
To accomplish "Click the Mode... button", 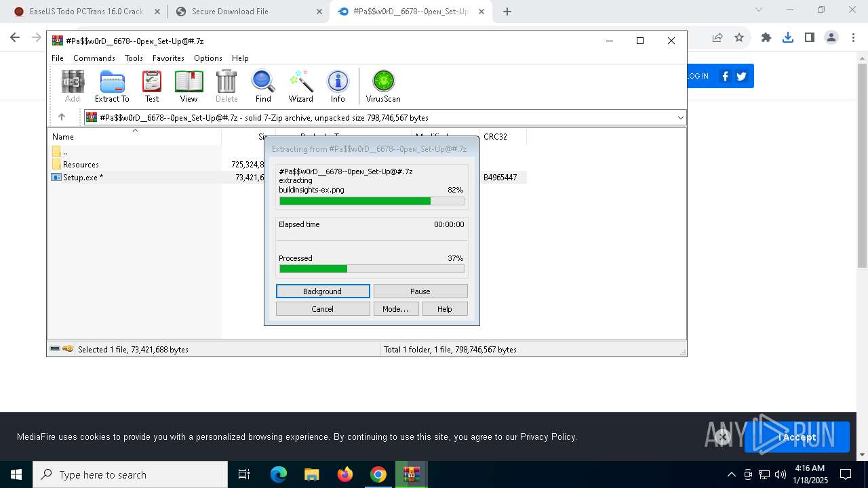I will coord(395,308).
